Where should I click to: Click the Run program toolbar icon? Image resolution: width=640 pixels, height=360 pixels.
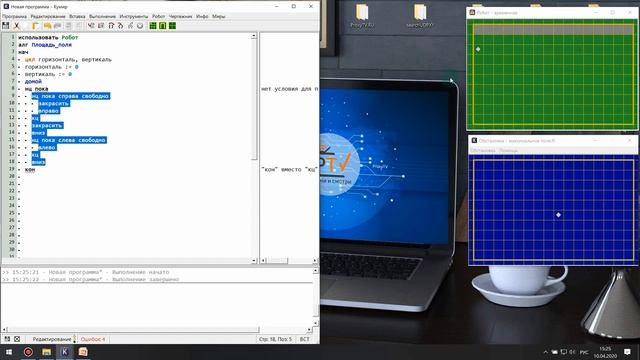coord(91,26)
